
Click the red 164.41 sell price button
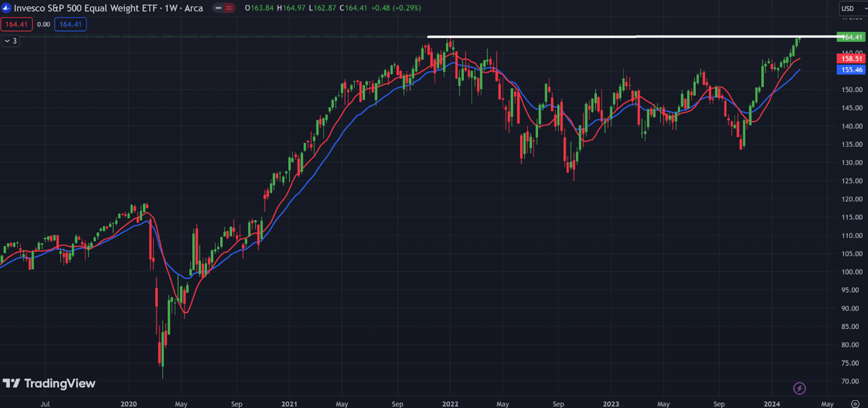(x=17, y=24)
